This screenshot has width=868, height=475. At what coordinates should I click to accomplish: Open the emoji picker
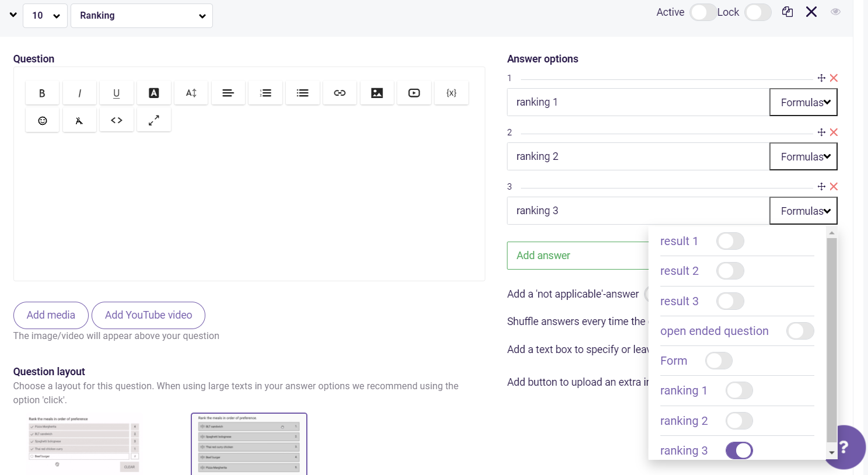click(x=41, y=120)
